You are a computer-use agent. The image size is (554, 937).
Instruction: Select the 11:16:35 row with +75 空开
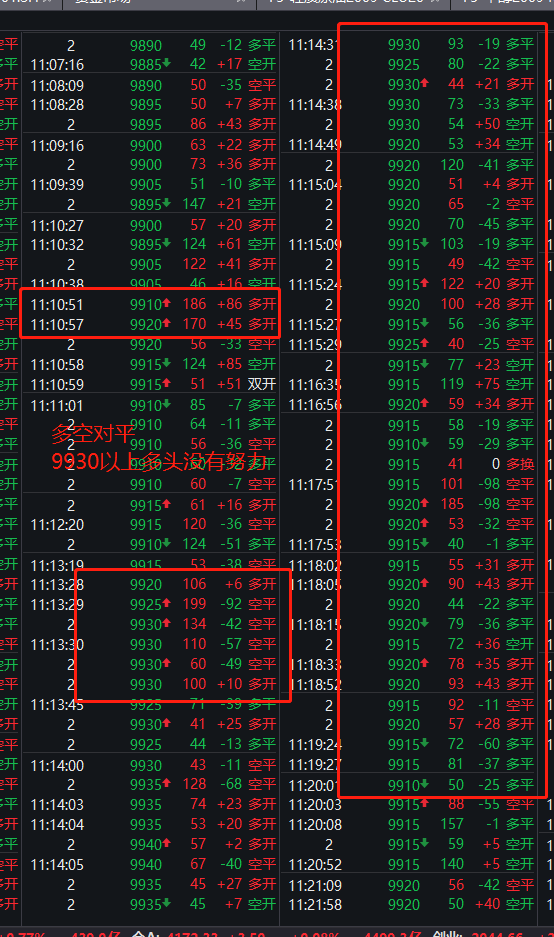(x=411, y=384)
